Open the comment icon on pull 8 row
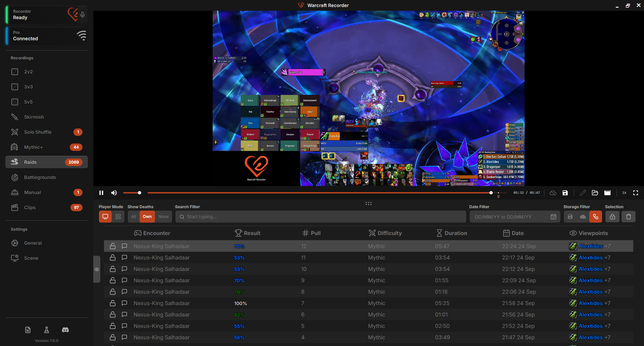The width and height of the screenshot is (644, 346). (x=124, y=292)
